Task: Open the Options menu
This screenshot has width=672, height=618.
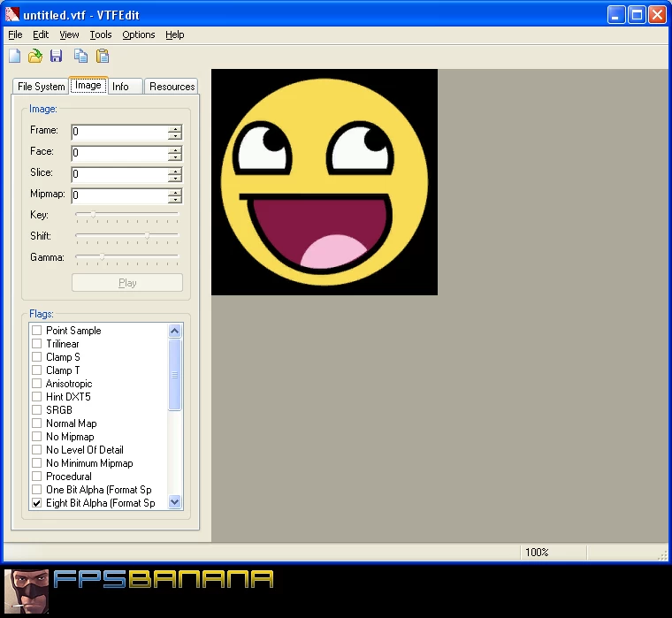Action: click(139, 34)
